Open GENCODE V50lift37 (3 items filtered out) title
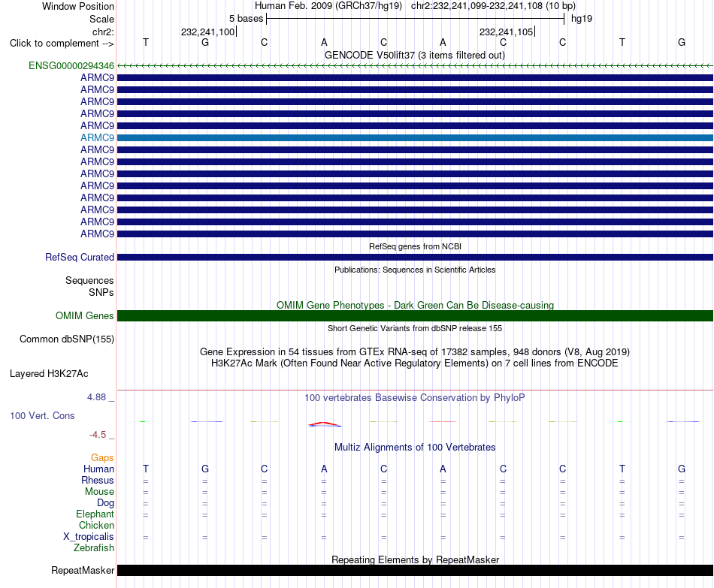714x588 pixels. (415, 55)
